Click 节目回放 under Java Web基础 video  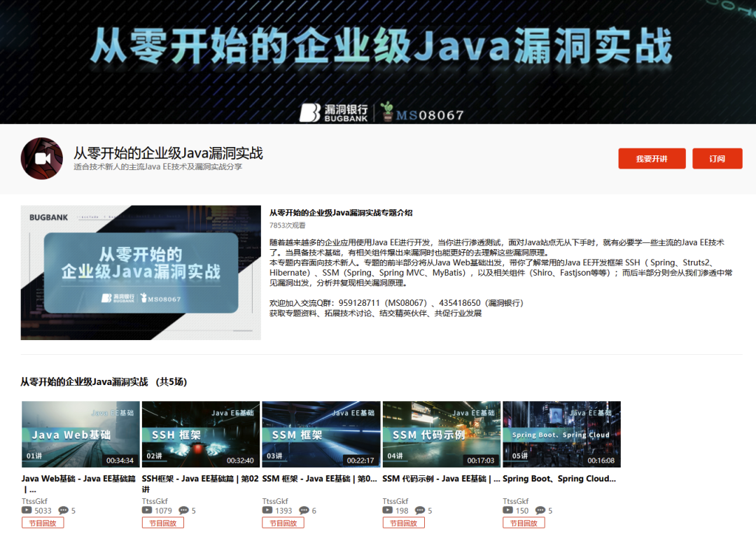43,524
